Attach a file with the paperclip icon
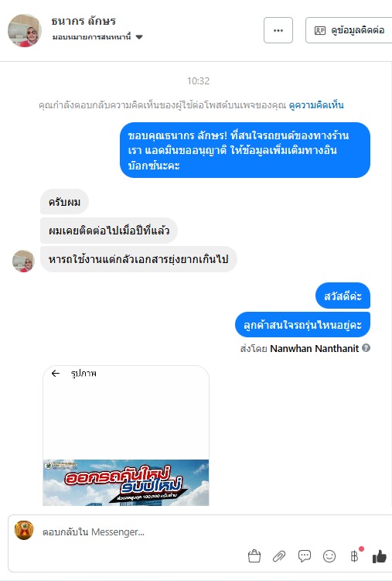 point(279,556)
